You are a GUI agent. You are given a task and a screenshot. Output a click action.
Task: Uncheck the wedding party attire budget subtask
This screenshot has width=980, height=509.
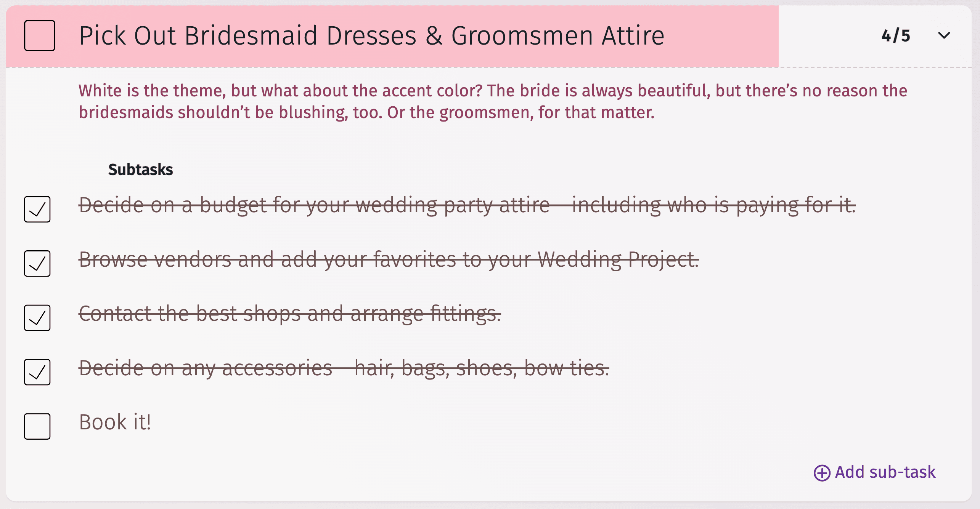tap(37, 209)
